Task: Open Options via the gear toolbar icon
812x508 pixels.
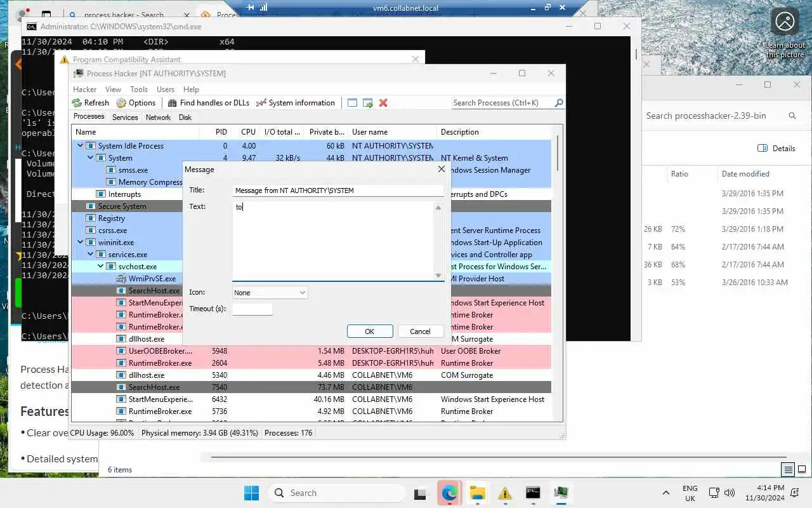Action: point(121,103)
